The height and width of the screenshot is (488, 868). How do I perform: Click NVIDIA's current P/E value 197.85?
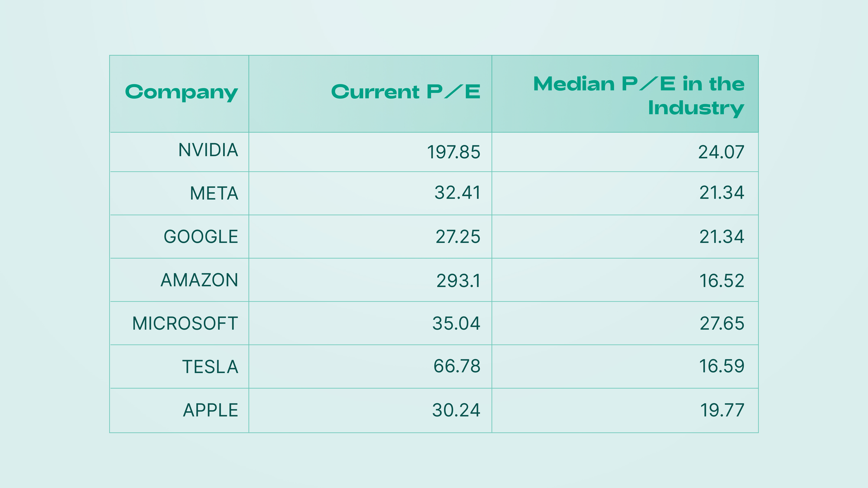tap(453, 152)
